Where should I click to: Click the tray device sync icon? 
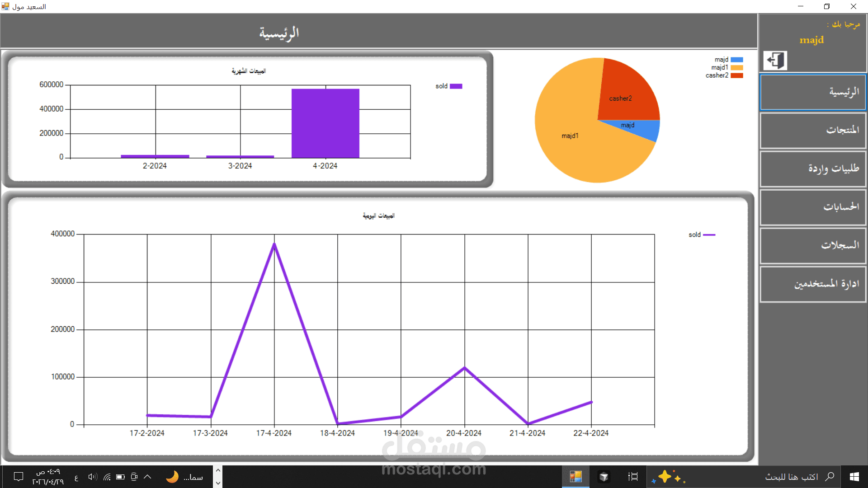134,477
